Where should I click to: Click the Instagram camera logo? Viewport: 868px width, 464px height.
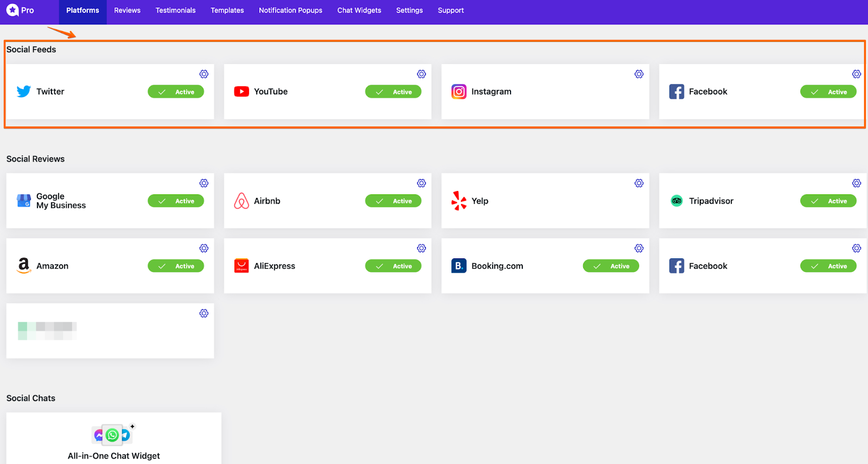459,92
